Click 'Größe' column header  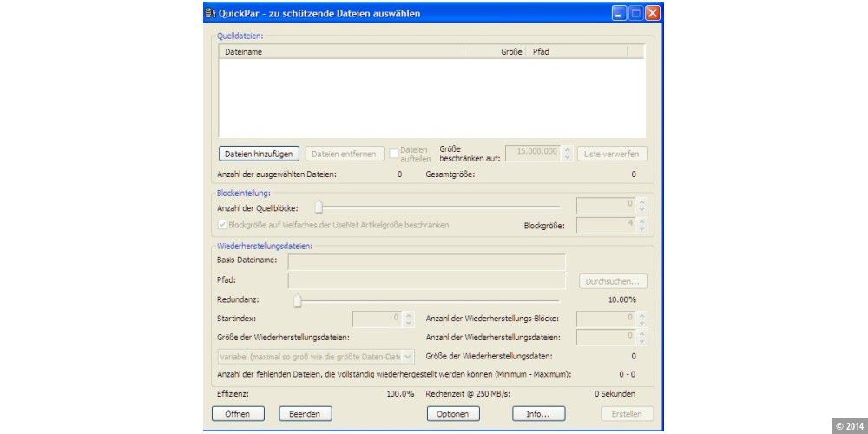pos(495,51)
